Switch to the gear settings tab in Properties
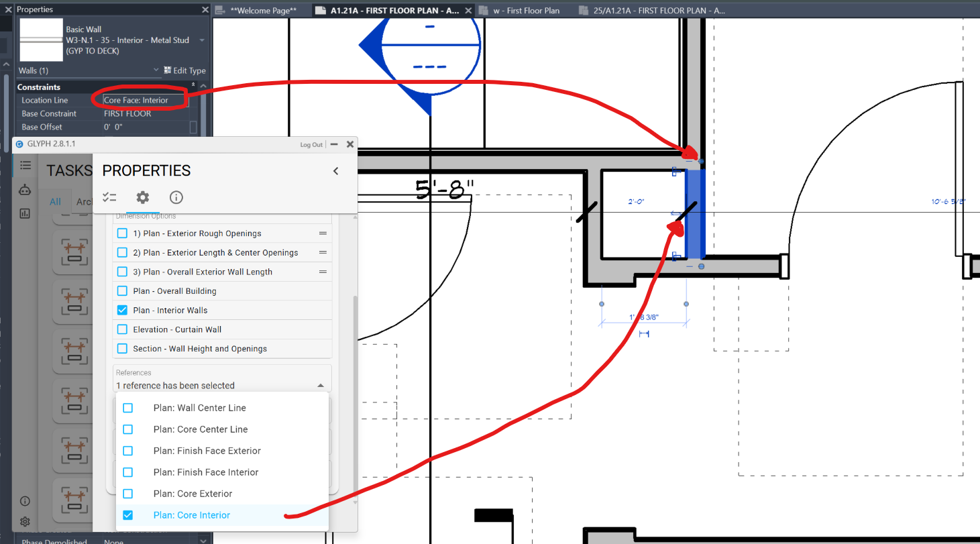The width and height of the screenshot is (980, 544). coord(142,197)
